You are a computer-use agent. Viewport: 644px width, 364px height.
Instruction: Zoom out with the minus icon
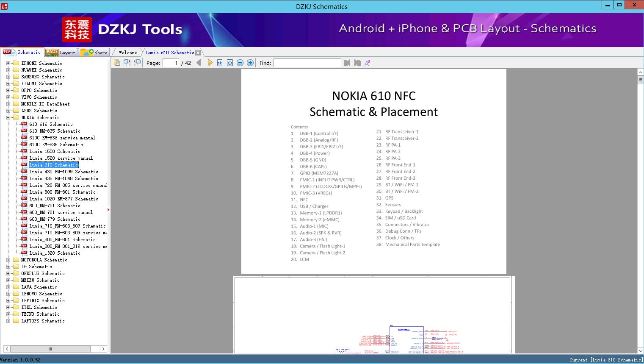[240, 63]
